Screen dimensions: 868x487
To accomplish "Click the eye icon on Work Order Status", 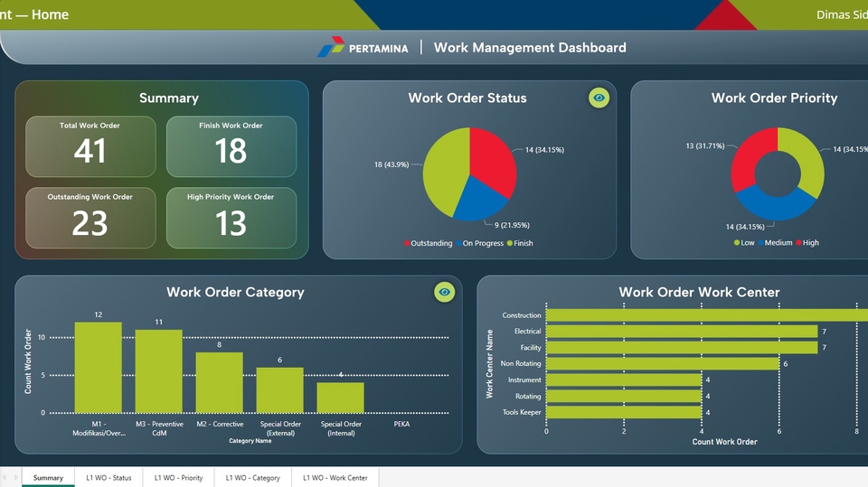I will click(598, 98).
